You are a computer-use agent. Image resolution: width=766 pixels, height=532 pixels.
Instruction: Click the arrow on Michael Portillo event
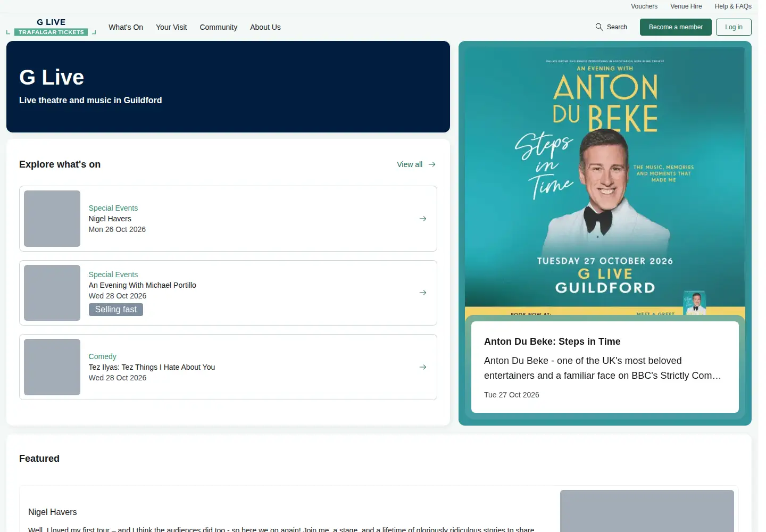[423, 293]
